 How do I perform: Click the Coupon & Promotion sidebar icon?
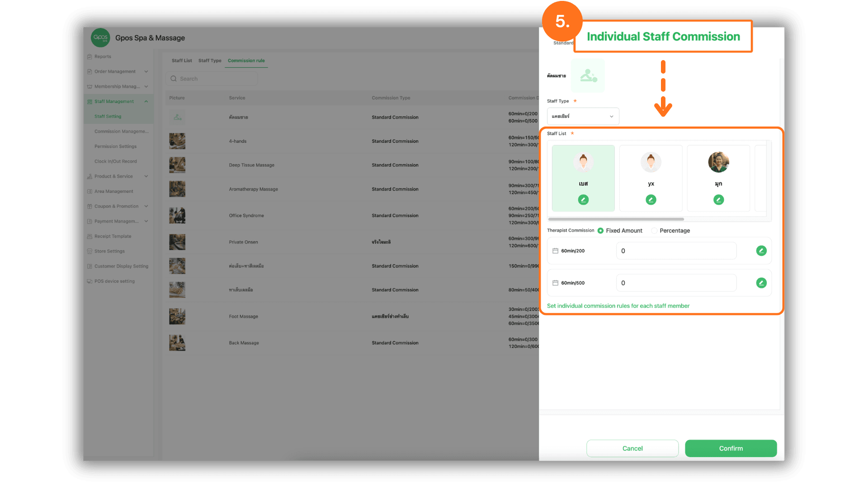tap(90, 206)
